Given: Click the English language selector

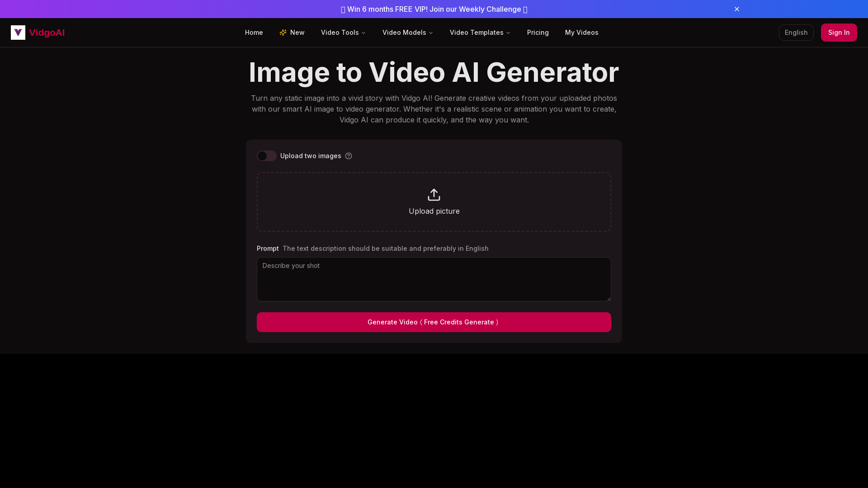Looking at the screenshot, I should (x=796, y=32).
